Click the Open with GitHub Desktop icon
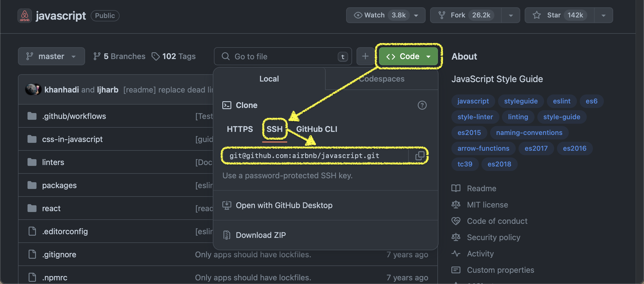Viewport: 644px width, 284px height. pos(227,205)
